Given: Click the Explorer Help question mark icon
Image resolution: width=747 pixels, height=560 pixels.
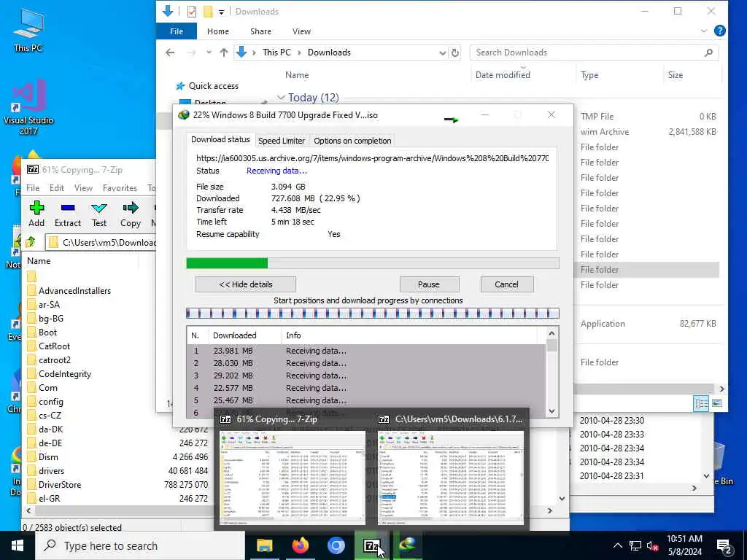Looking at the screenshot, I should coord(720,31).
